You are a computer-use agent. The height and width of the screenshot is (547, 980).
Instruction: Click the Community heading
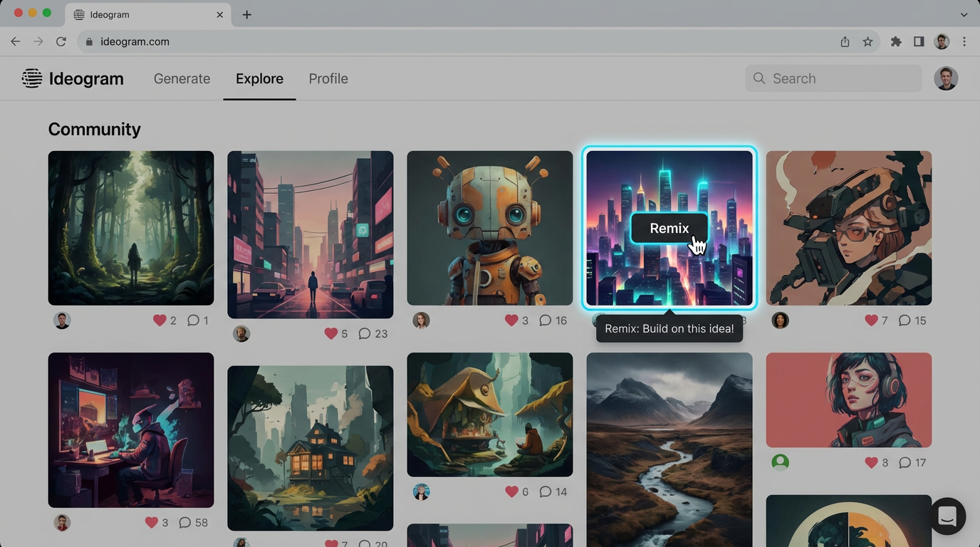pos(94,129)
